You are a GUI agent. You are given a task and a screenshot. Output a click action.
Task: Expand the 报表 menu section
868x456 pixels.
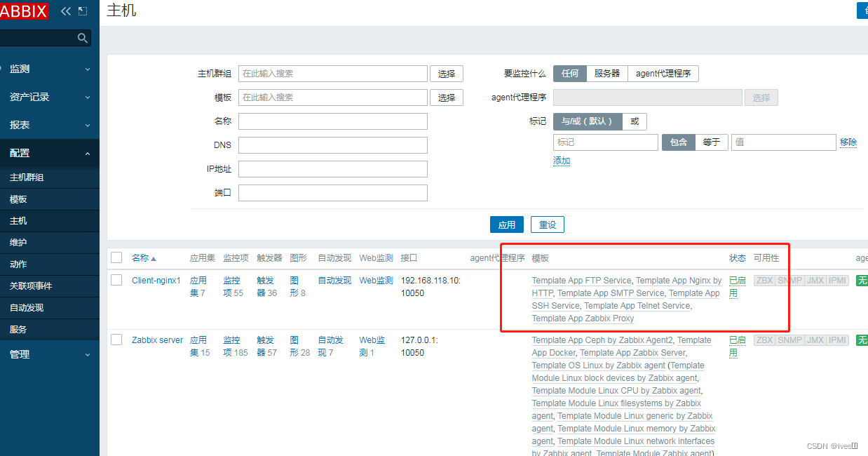[x=50, y=125]
